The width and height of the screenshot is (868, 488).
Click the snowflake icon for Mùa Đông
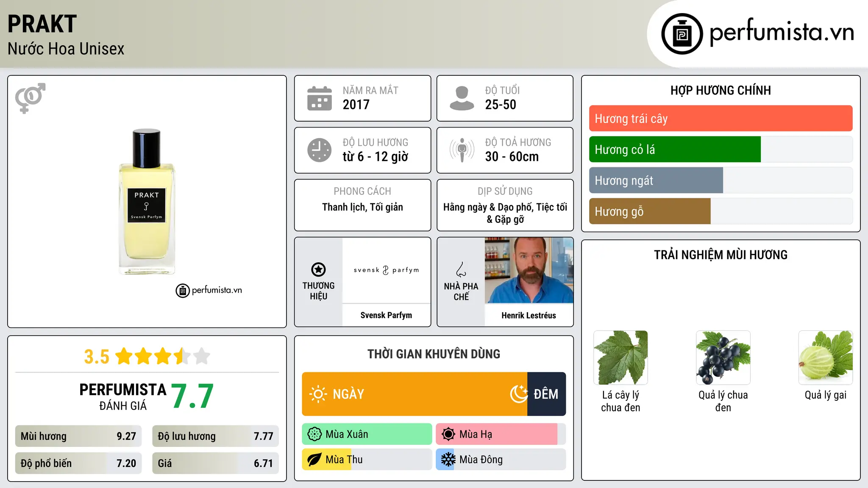[448, 460]
